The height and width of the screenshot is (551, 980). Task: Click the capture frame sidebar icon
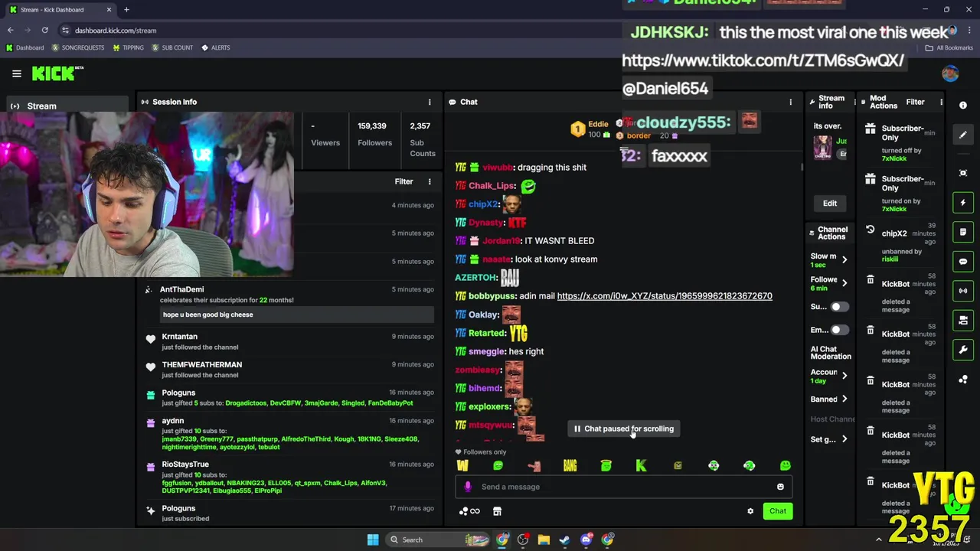(963, 173)
